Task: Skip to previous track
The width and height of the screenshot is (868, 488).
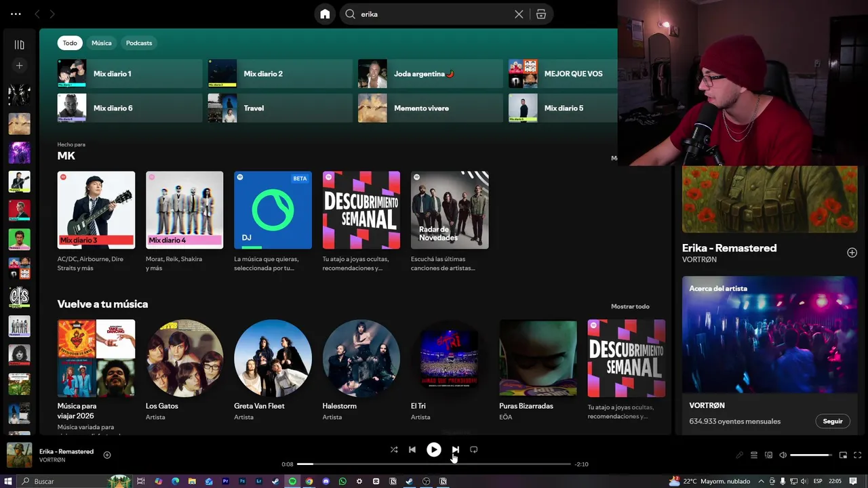Action: pos(412,449)
